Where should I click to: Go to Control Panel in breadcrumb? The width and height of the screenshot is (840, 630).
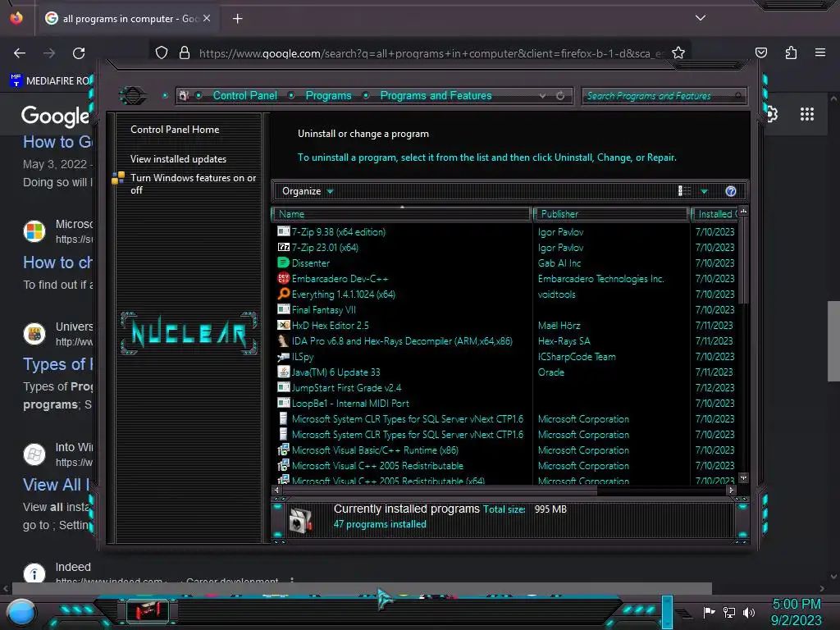pos(244,95)
